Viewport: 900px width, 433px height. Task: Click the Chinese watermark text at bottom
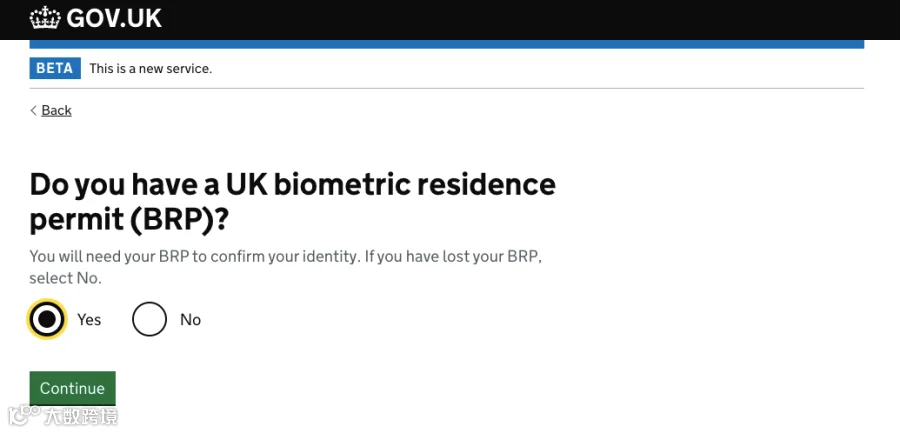[x=81, y=416]
